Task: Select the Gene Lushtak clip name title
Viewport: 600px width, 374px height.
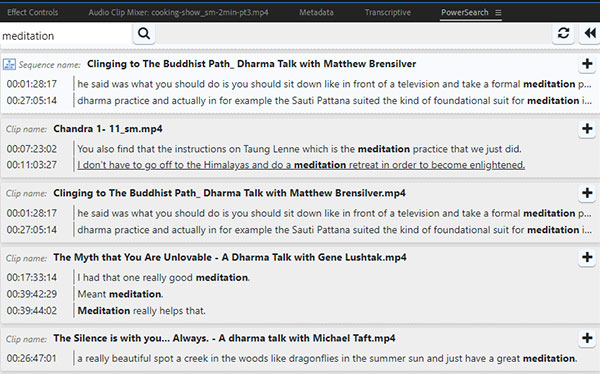Action: point(230,257)
